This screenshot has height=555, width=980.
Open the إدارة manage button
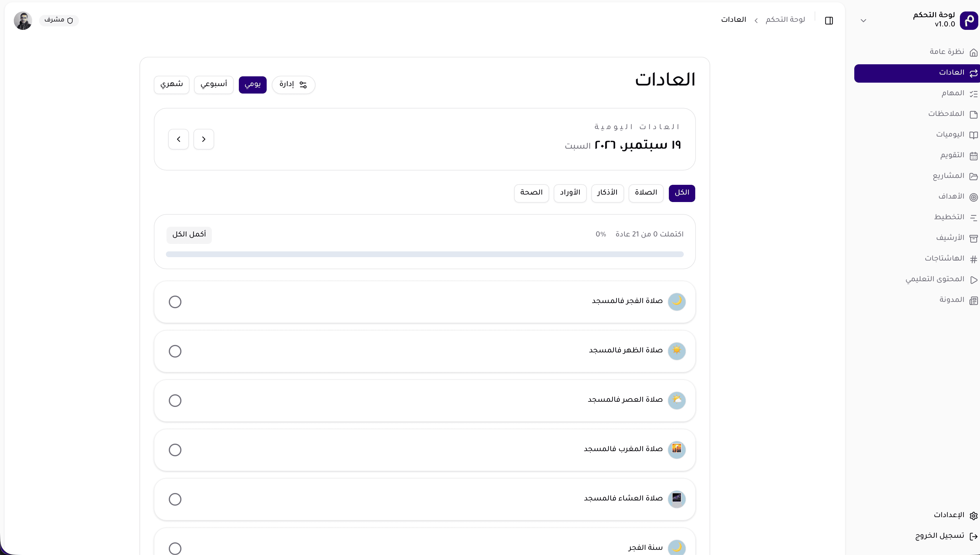(293, 85)
